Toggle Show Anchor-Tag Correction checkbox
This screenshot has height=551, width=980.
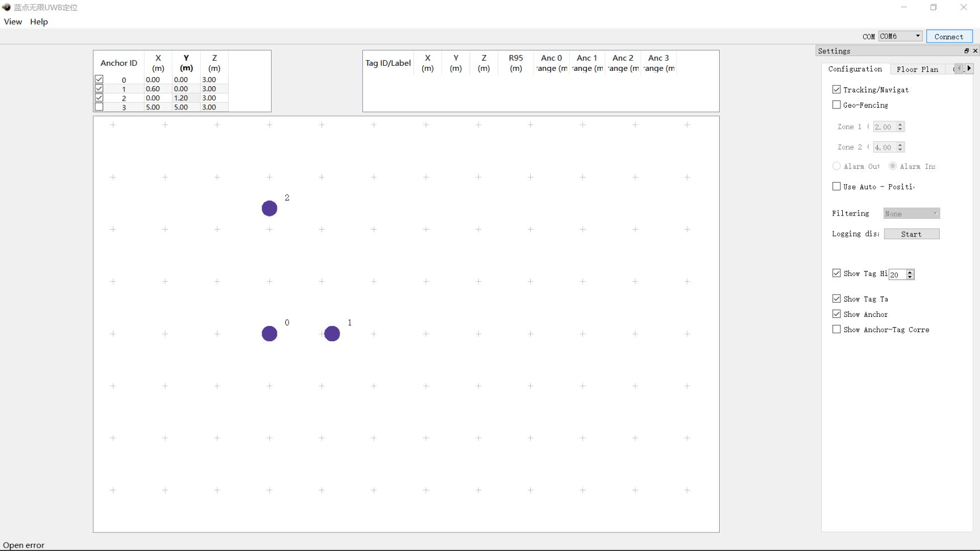837,329
